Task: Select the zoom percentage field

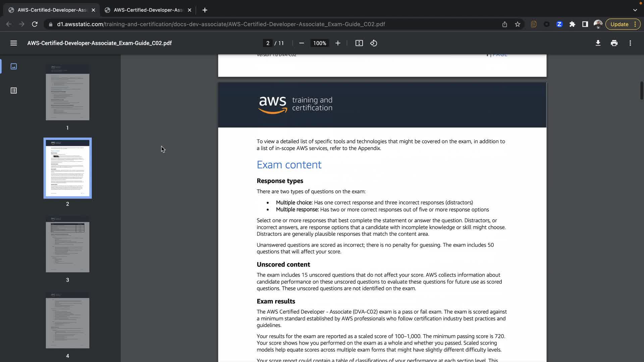Action: coord(319,43)
